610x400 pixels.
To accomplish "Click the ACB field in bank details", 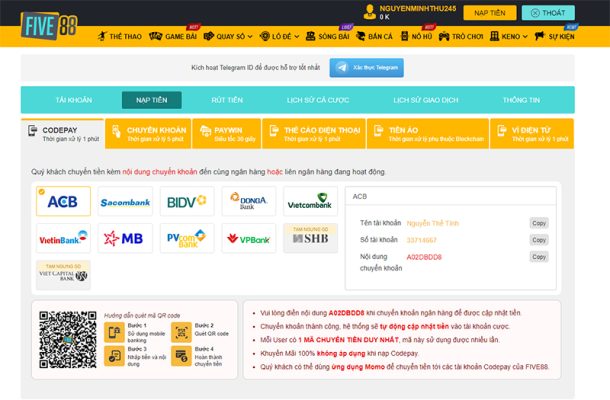I will coord(450,196).
